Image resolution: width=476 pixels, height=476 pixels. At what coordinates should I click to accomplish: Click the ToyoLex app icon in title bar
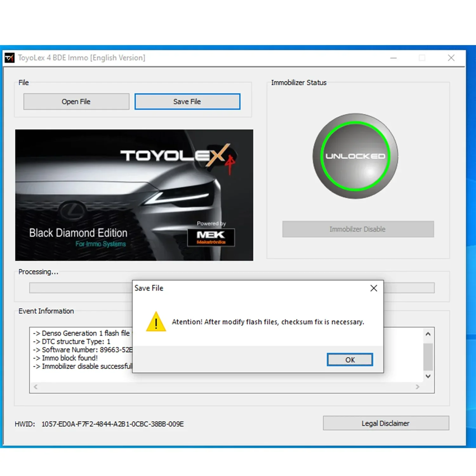click(x=10, y=57)
